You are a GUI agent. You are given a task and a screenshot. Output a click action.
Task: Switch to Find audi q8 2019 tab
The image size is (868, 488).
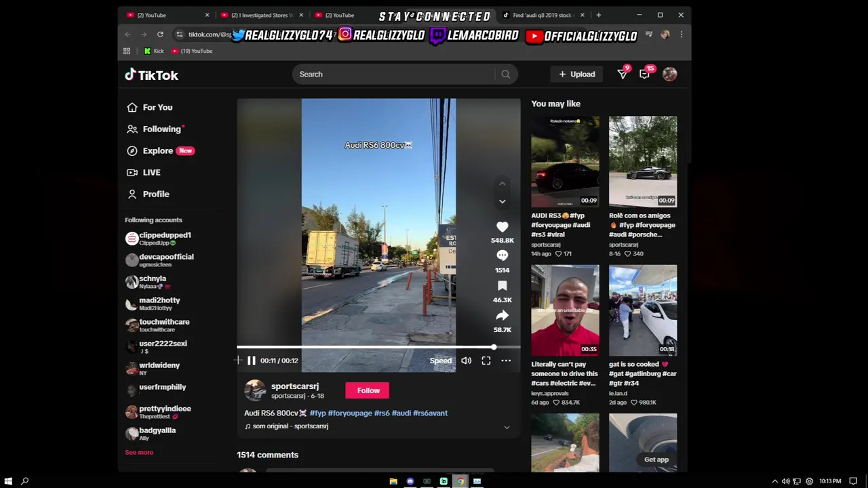(x=542, y=15)
